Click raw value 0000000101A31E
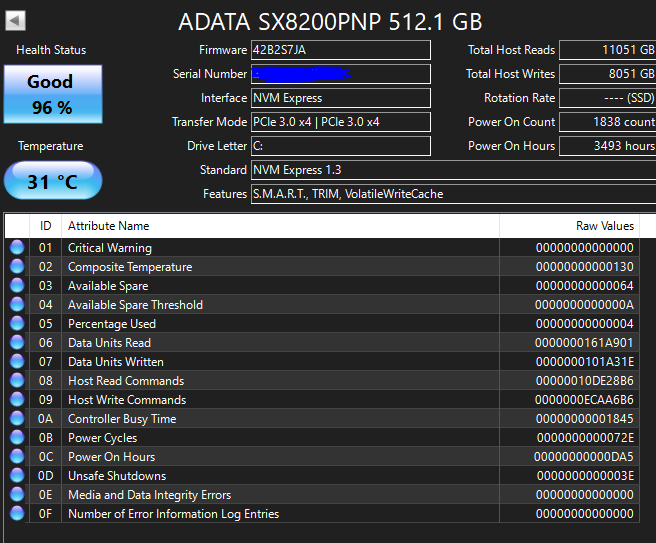656x543 pixels. pos(584,362)
